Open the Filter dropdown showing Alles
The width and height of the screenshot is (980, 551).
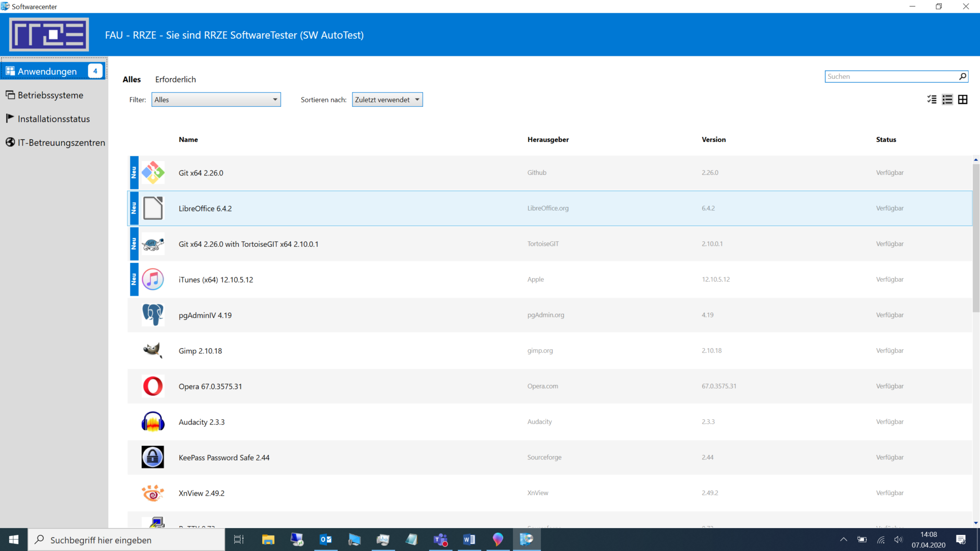(216, 99)
